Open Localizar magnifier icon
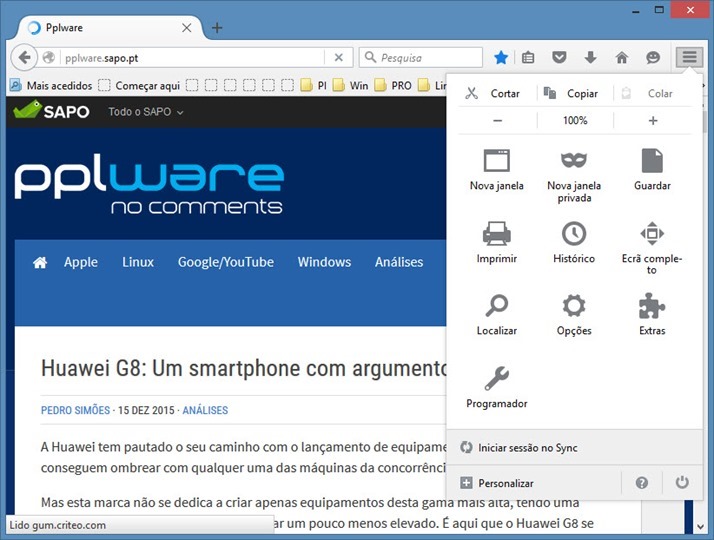 [x=496, y=306]
